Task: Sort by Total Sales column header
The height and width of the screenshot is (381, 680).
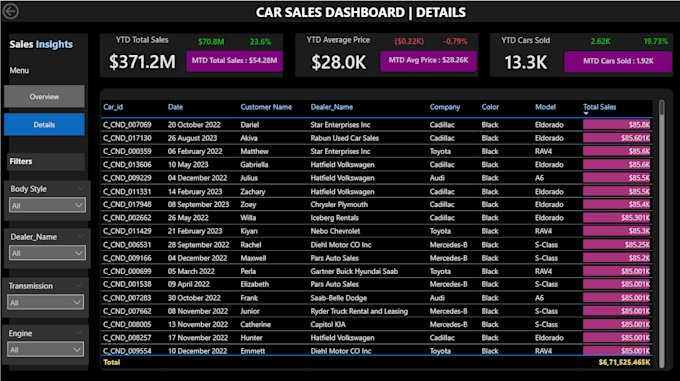Action: (x=599, y=107)
